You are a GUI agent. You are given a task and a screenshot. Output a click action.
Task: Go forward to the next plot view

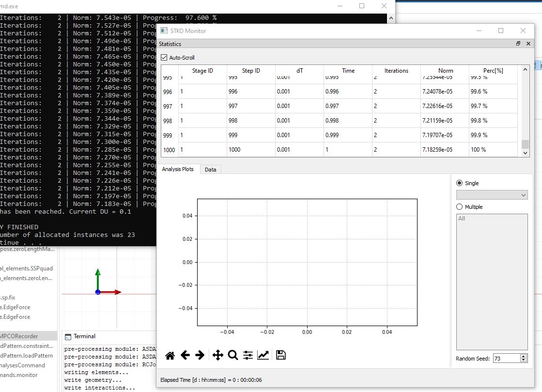click(200, 355)
